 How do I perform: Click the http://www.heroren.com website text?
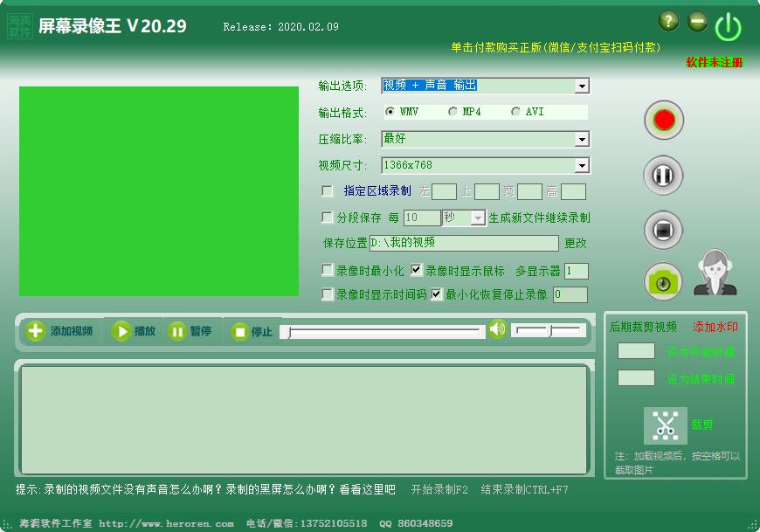pyautogui.click(x=166, y=524)
